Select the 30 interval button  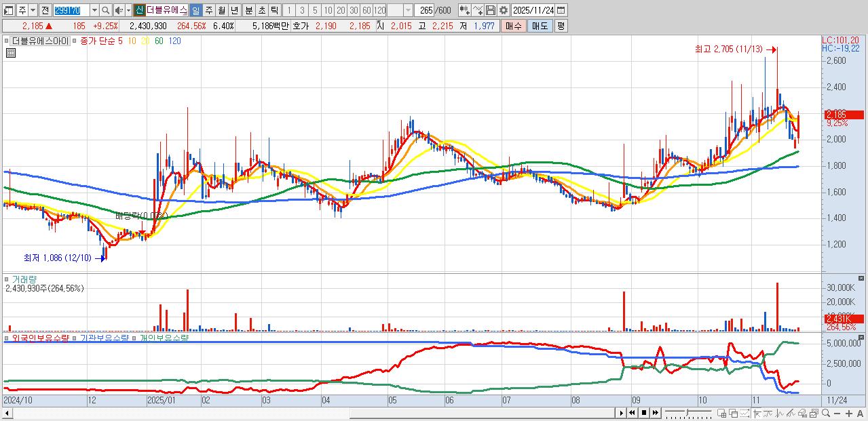[x=354, y=10]
